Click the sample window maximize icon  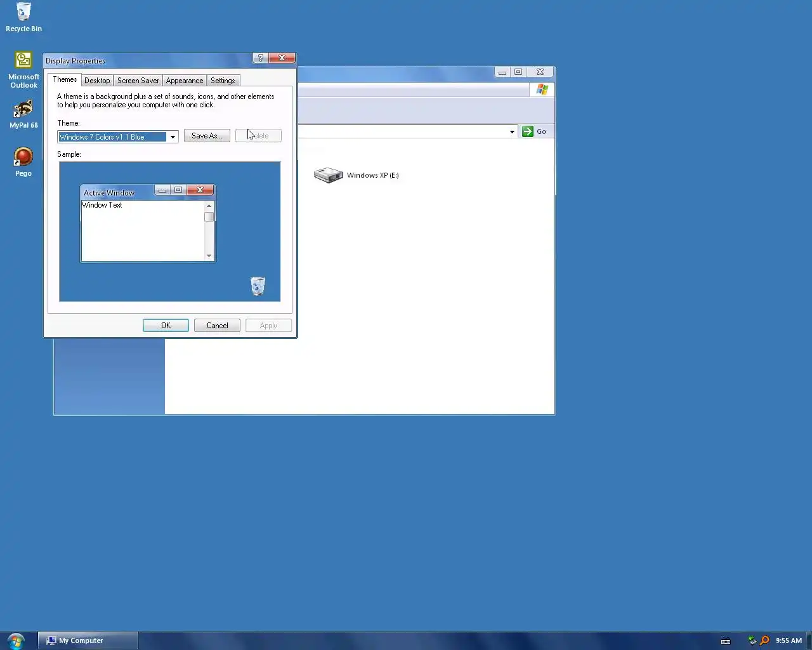[x=178, y=190]
